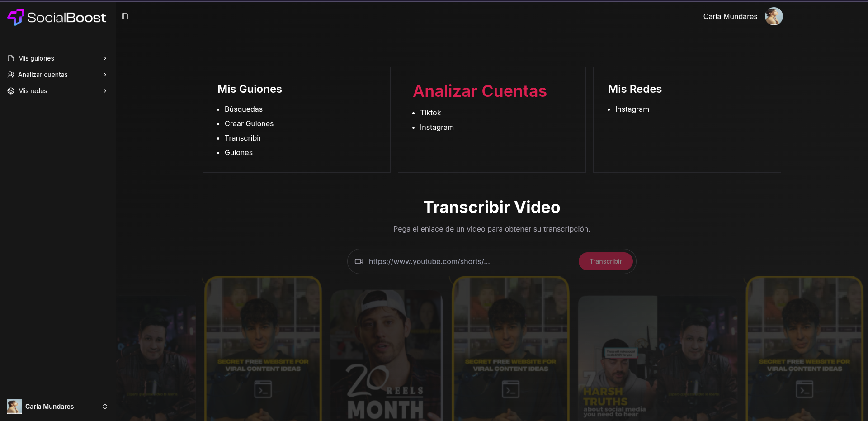Open Búsquedas under Mis Guiones
Viewport: 868px width, 421px height.
pos(243,109)
